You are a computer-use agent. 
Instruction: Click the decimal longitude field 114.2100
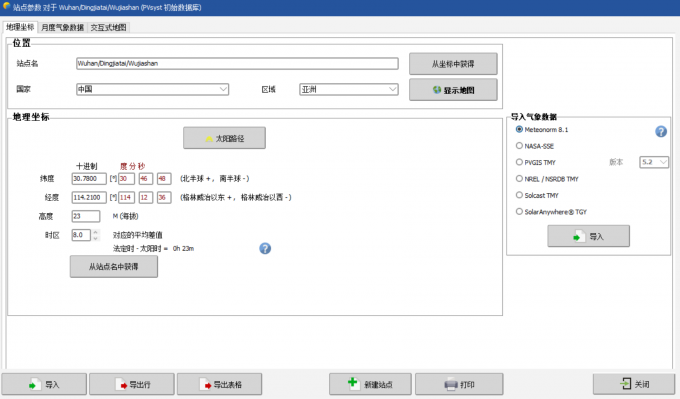89,197
